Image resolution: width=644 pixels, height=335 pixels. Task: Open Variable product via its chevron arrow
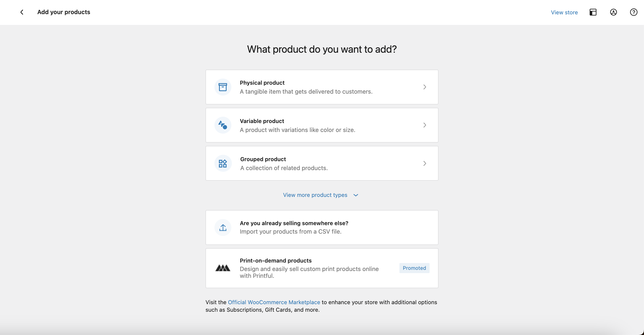[x=425, y=125]
